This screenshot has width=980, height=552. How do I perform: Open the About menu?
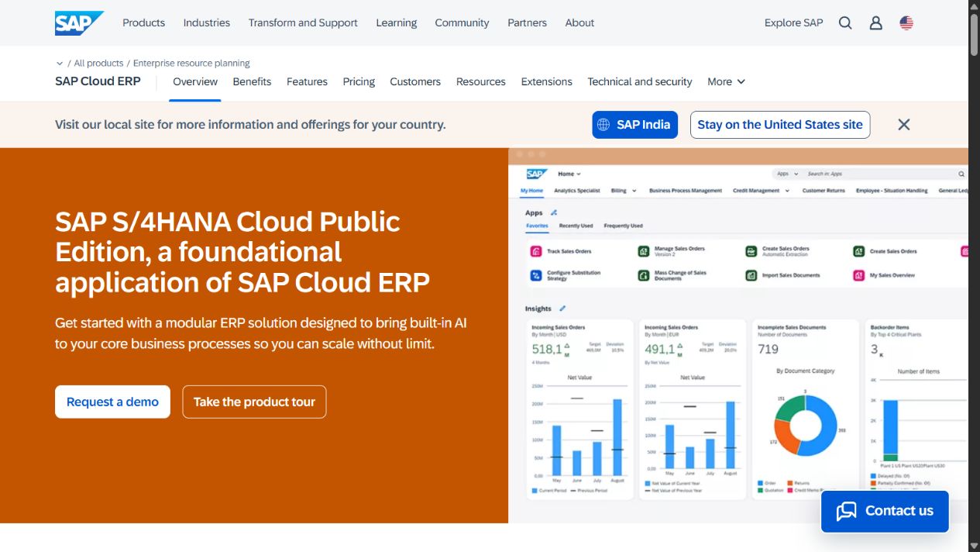pos(579,23)
